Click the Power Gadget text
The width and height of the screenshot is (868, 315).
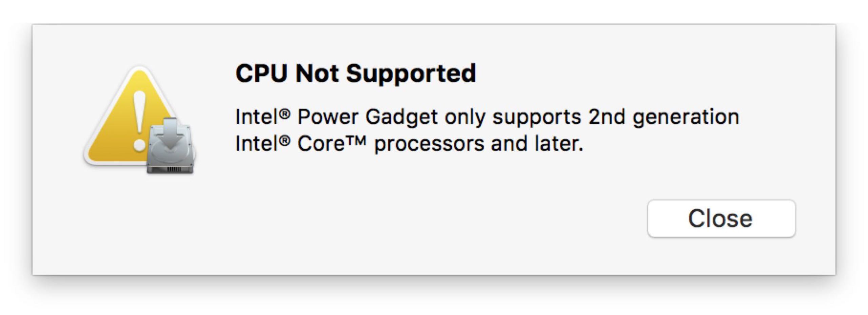point(367,117)
